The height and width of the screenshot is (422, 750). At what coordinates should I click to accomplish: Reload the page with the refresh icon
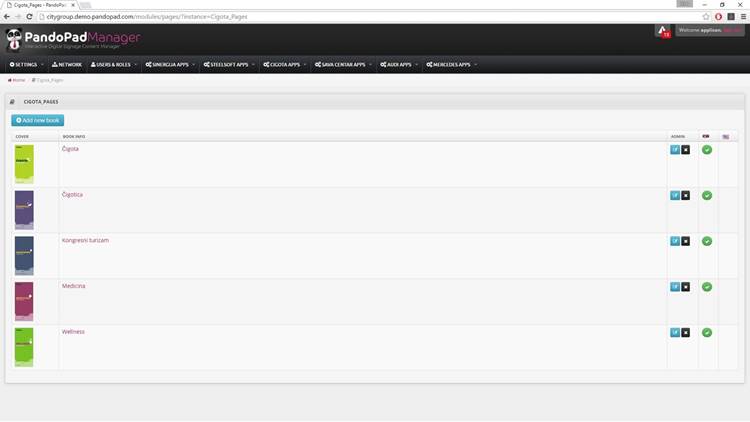click(29, 17)
